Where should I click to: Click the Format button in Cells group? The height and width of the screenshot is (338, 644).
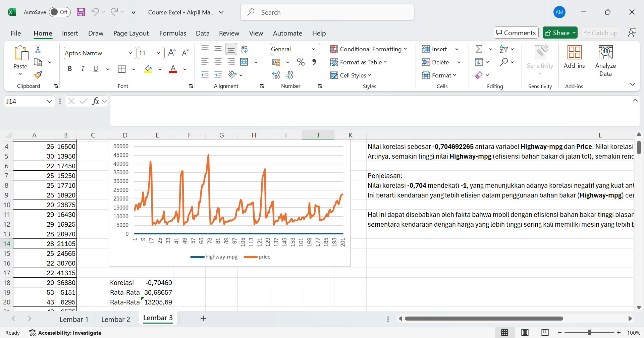pos(439,75)
